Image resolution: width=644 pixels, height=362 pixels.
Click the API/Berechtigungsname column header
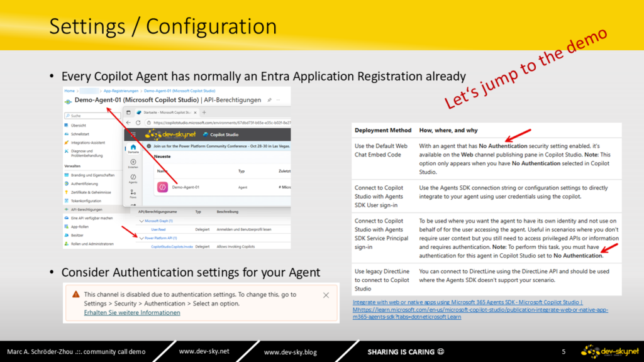158,212
